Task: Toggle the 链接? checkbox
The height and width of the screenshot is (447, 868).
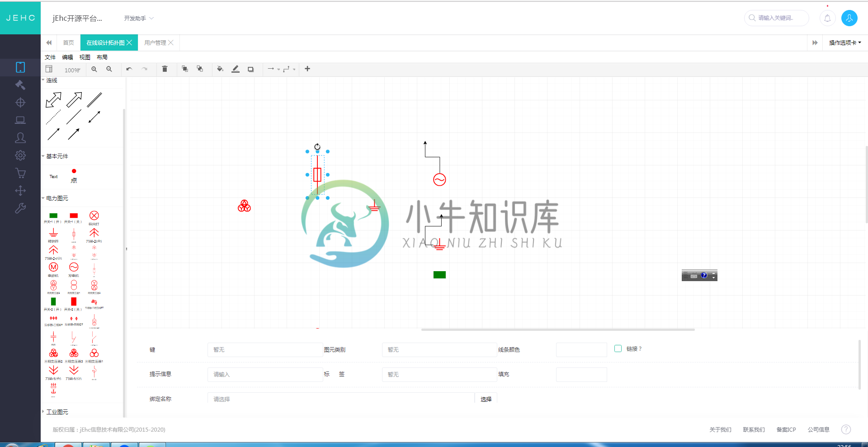Action: coord(618,348)
